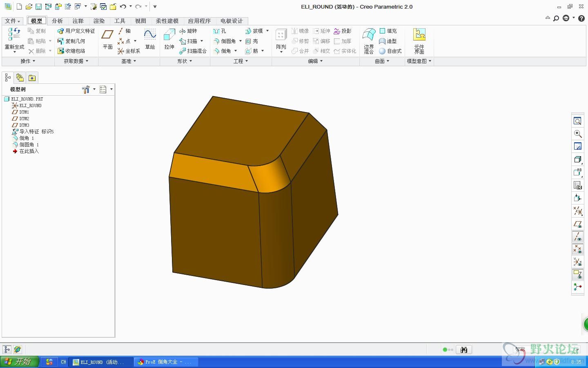The height and width of the screenshot is (368, 588).
Task: Expand the 获取数据 group dropdown
Action: click(76, 61)
